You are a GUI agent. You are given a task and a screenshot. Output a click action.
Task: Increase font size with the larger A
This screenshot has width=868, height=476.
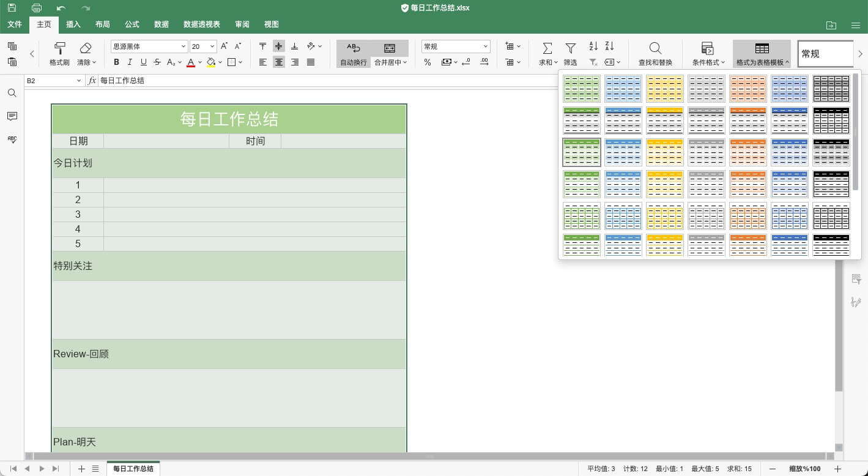224,46
